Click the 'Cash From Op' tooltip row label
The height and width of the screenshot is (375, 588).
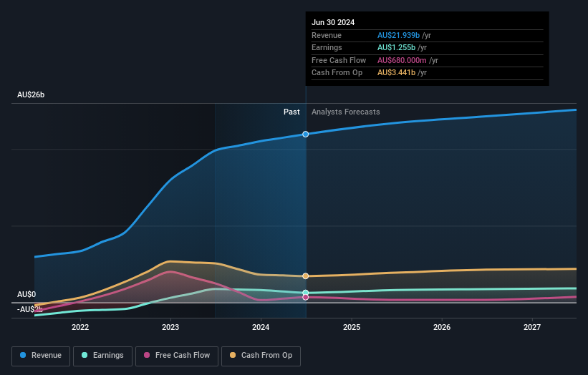337,73
